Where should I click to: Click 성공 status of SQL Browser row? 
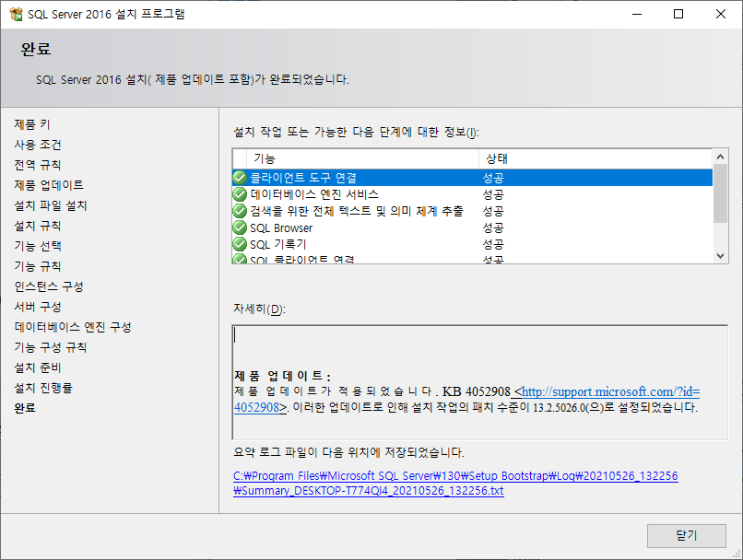[x=493, y=227]
